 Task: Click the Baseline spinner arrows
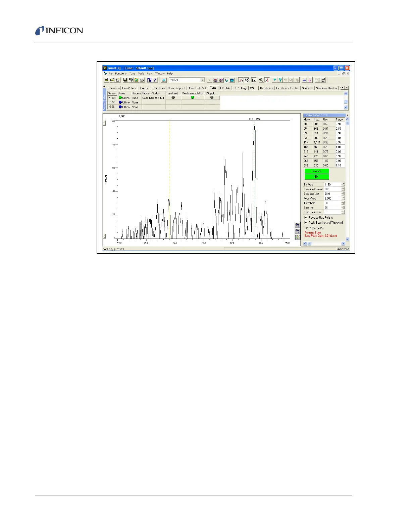[x=343, y=208]
